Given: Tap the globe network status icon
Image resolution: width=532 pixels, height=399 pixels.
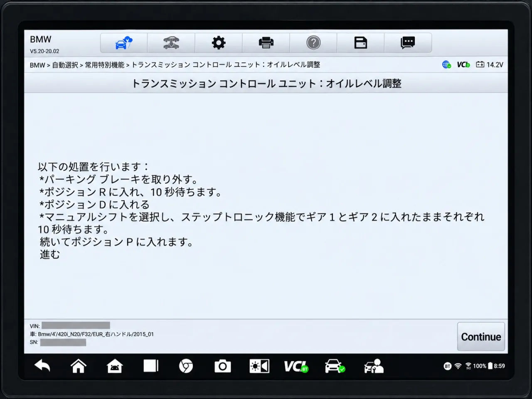Looking at the screenshot, I should click(x=447, y=64).
